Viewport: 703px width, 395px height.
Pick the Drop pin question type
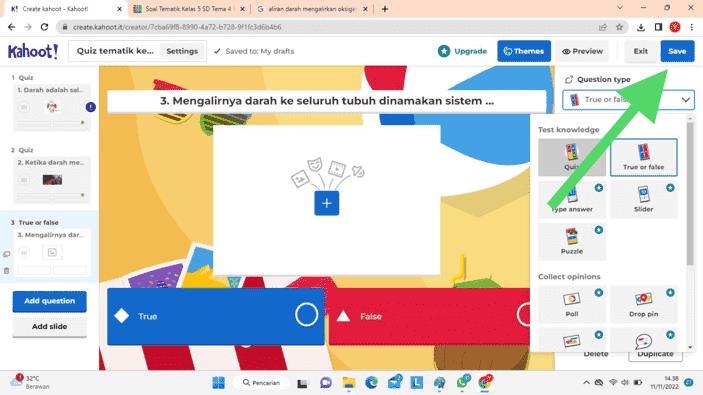643,304
